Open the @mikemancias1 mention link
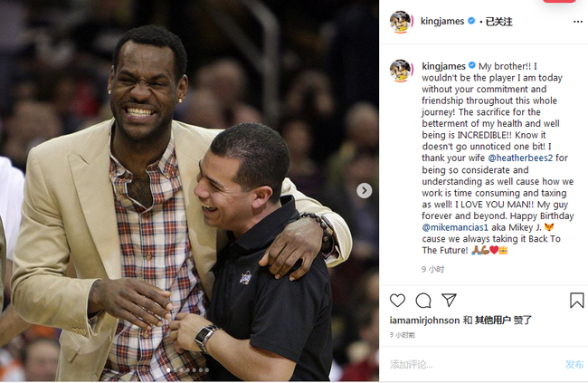 (x=455, y=227)
